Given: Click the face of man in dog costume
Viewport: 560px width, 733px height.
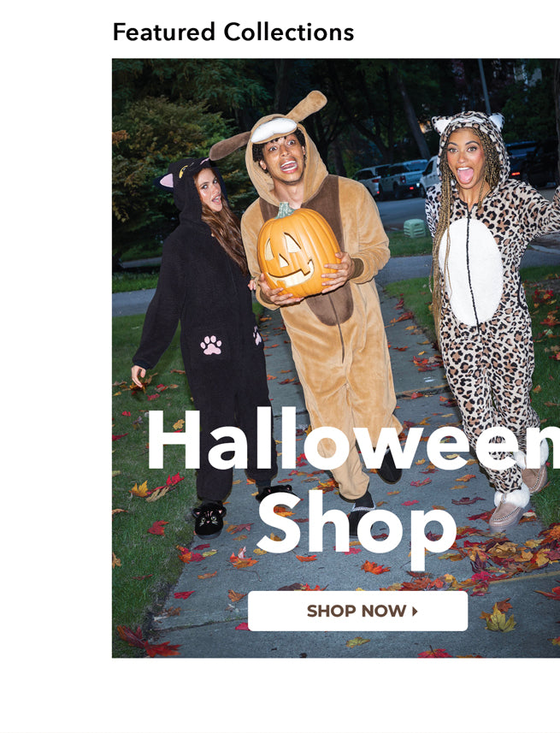Looking at the screenshot, I should 283,157.
